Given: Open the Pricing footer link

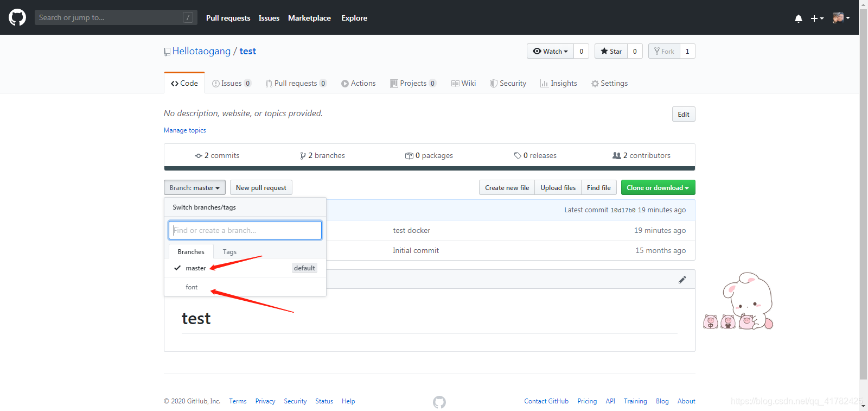Looking at the screenshot, I should tap(587, 401).
